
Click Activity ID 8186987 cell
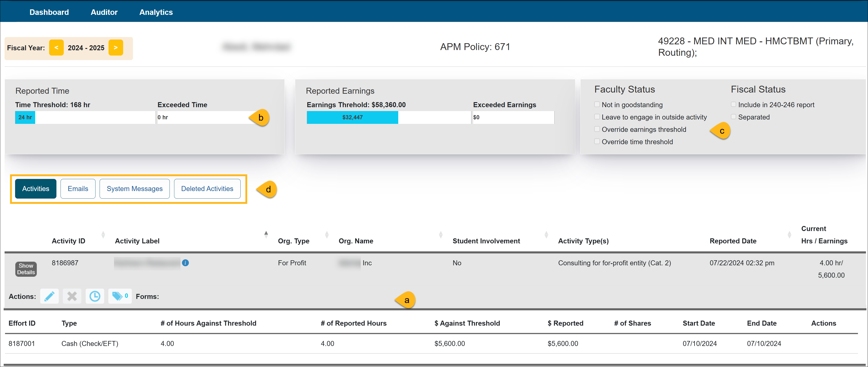tap(65, 263)
